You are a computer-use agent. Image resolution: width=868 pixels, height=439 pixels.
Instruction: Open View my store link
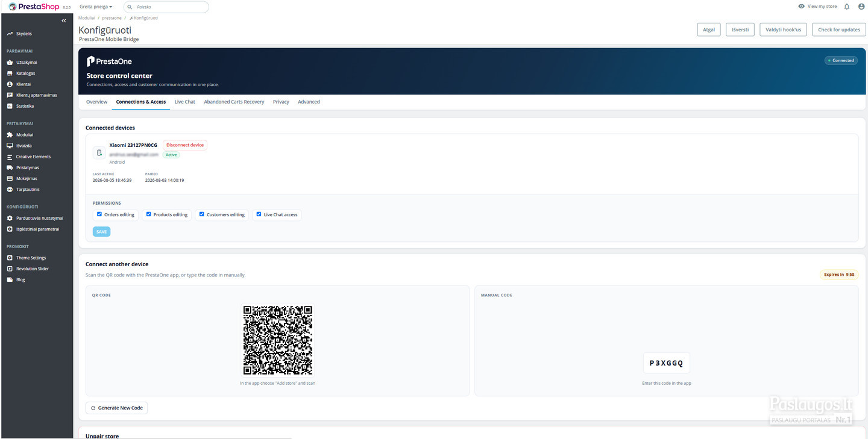(x=817, y=7)
